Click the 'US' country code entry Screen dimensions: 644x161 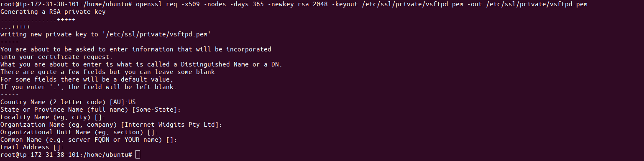tap(132, 102)
